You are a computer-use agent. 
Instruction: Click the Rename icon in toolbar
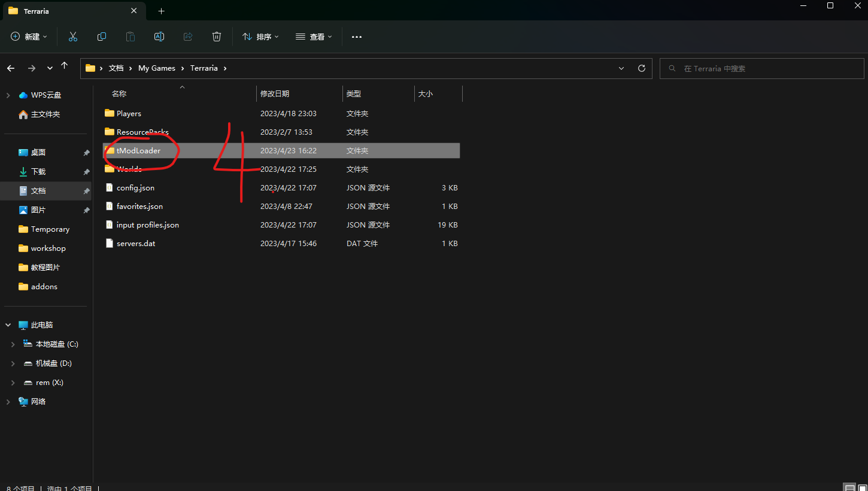point(159,37)
